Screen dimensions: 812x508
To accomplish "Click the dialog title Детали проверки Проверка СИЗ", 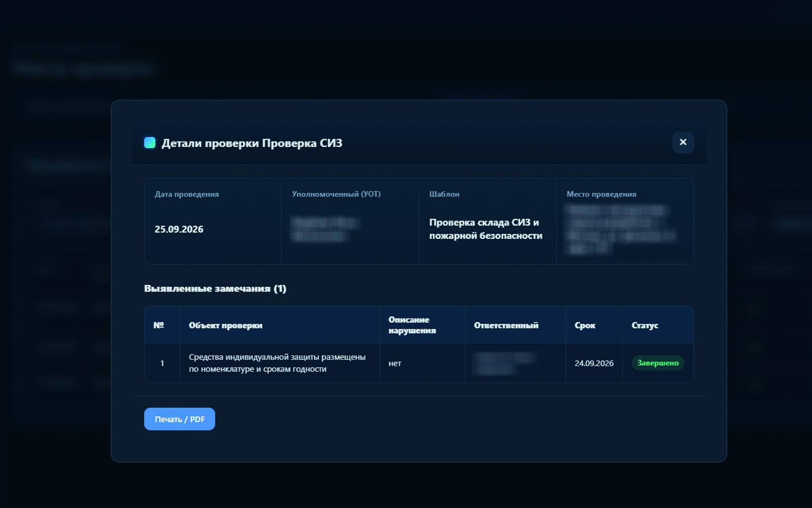I will (252, 143).
